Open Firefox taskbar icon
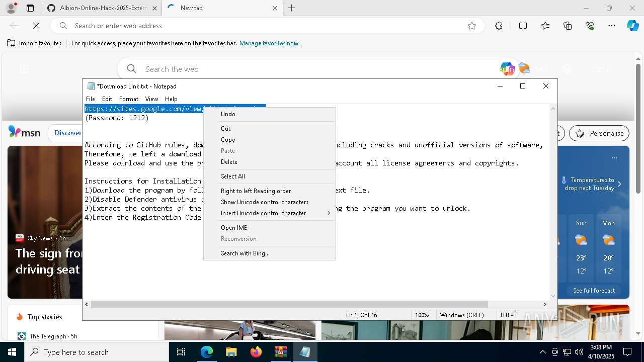This screenshot has height=362, width=644. pos(256,352)
